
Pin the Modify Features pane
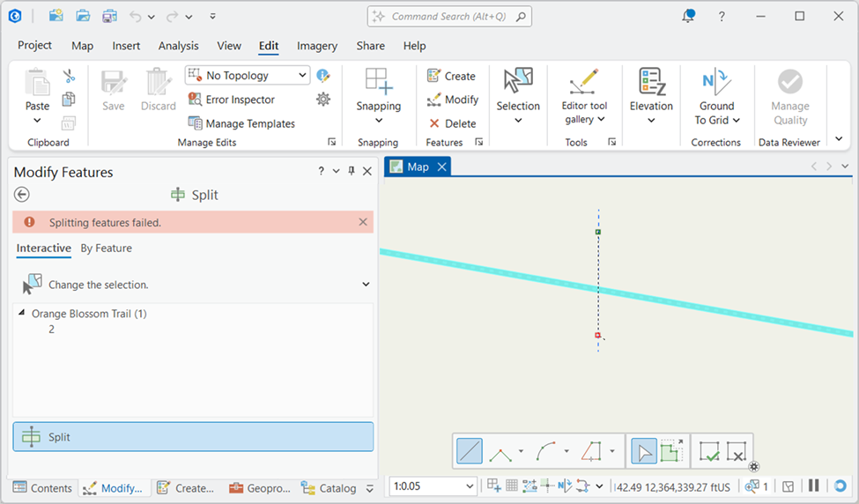(352, 171)
